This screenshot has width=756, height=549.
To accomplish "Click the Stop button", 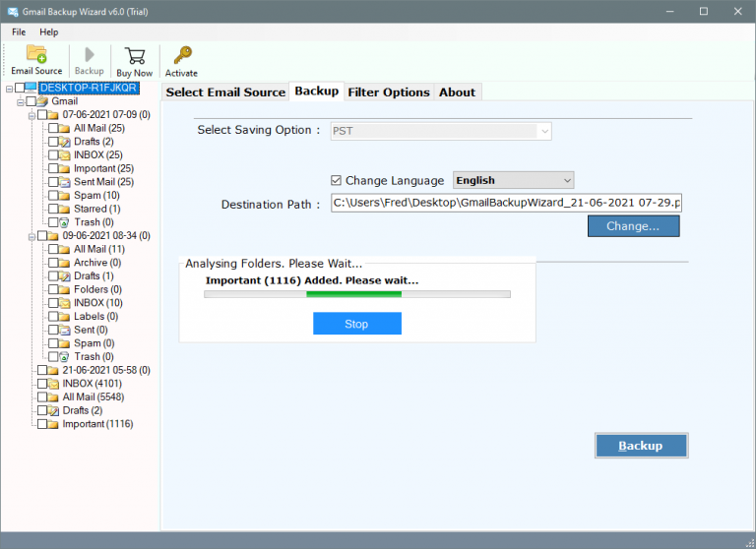I will pyautogui.click(x=356, y=324).
